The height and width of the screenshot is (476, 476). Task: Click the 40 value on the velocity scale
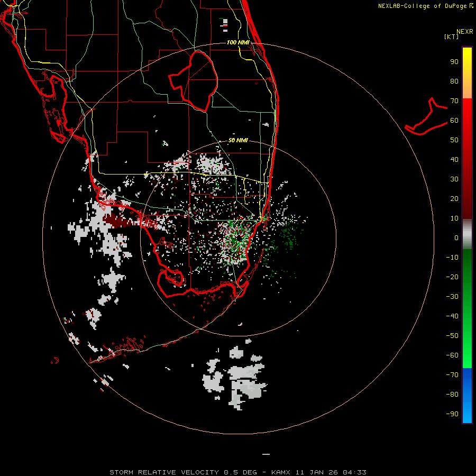pyautogui.click(x=454, y=160)
